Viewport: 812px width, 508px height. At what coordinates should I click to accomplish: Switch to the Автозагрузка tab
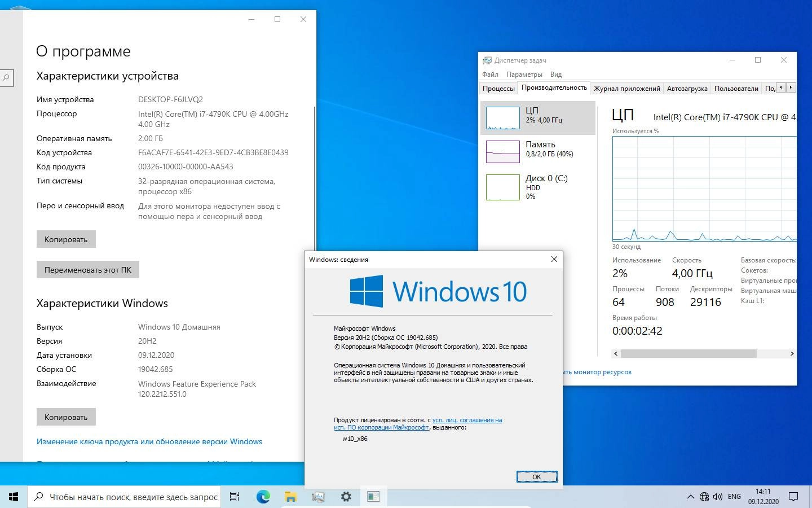(687, 88)
